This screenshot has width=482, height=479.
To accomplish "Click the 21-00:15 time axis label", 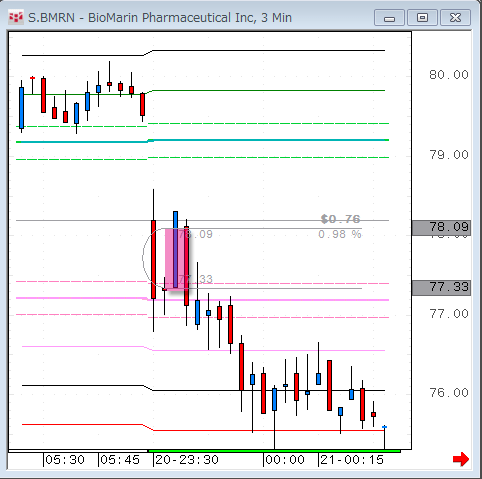I will click(x=352, y=460).
